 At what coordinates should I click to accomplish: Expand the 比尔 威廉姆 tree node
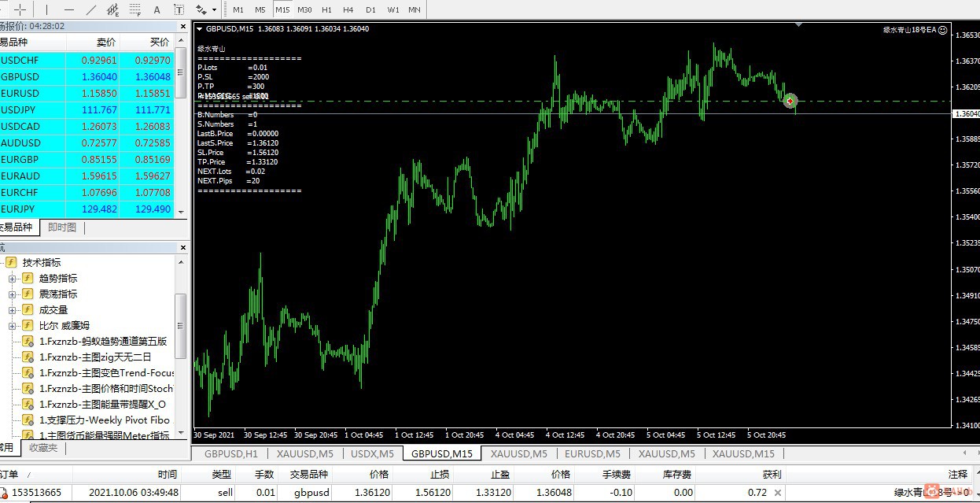[x=12, y=325]
